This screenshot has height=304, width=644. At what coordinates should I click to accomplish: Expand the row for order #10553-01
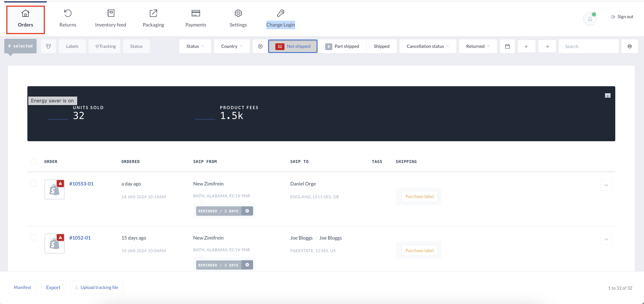point(606,185)
